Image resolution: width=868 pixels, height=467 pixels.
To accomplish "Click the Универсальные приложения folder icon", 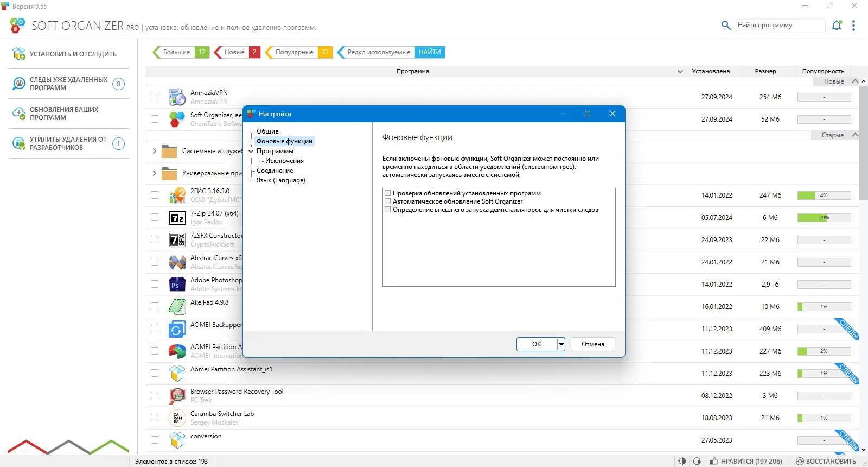I will (x=169, y=173).
